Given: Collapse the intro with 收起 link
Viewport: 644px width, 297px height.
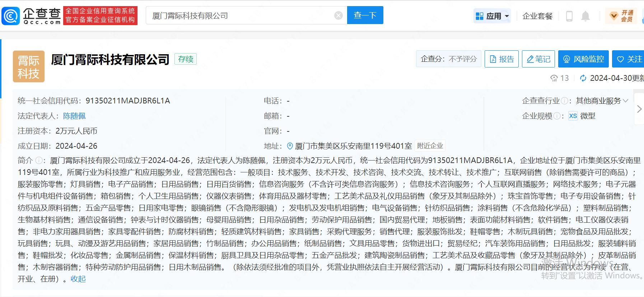Looking at the screenshot, I should pos(78,279).
